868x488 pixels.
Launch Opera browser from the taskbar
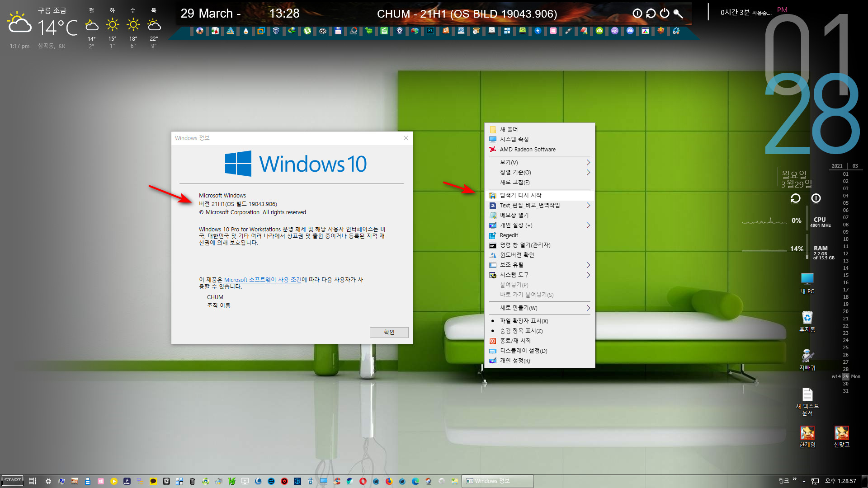363,481
